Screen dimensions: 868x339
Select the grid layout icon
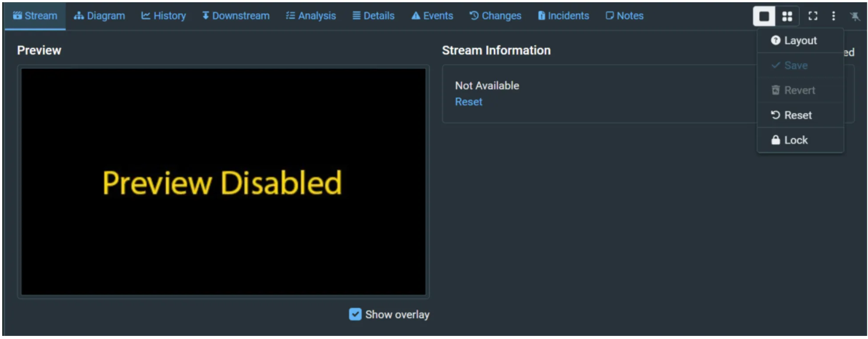(x=787, y=16)
